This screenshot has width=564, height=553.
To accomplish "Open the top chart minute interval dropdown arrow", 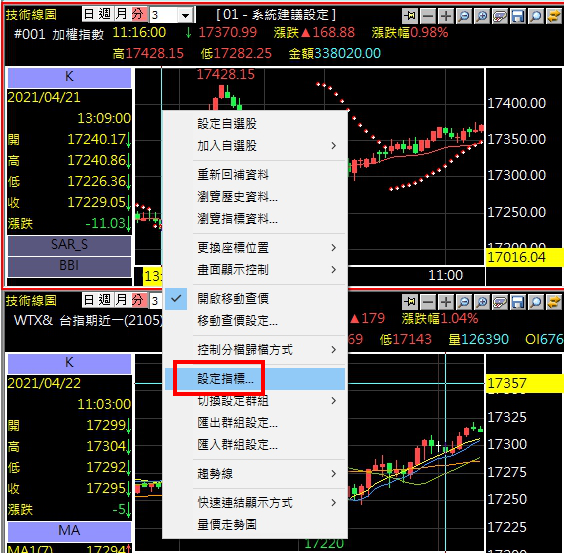I will pyautogui.click(x=185, y=15).
